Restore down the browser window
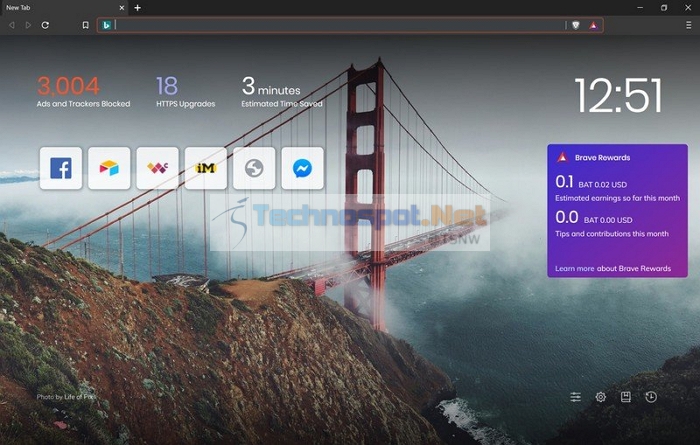The image size is (700, 445). point(664,8)
